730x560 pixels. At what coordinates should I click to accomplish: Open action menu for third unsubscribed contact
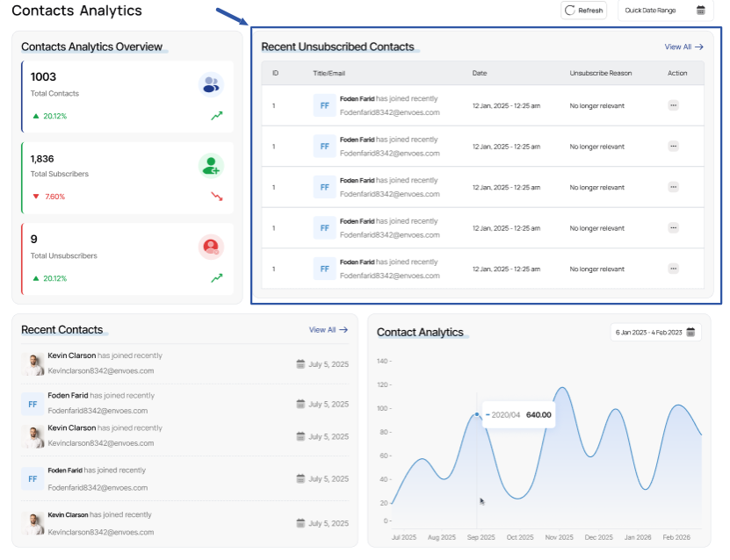coord(673,187)
